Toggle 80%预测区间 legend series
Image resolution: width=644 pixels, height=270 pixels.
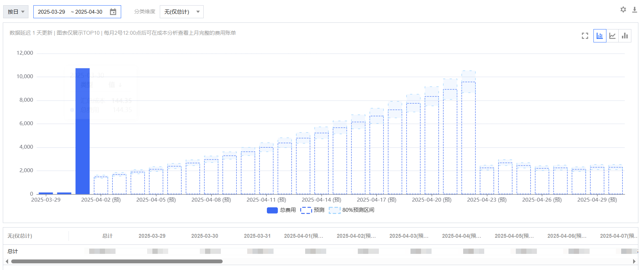click(351, 210)
